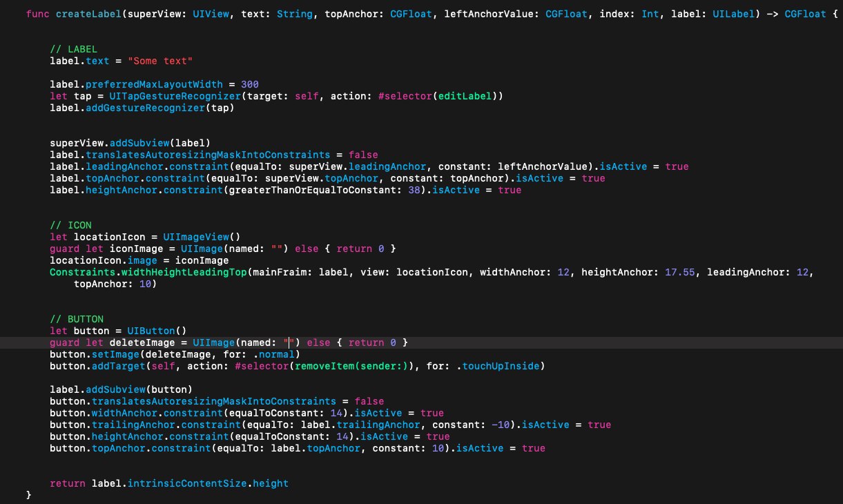Click the value 300
Viewport: 843px width, 504px height.
click(250, 84)
